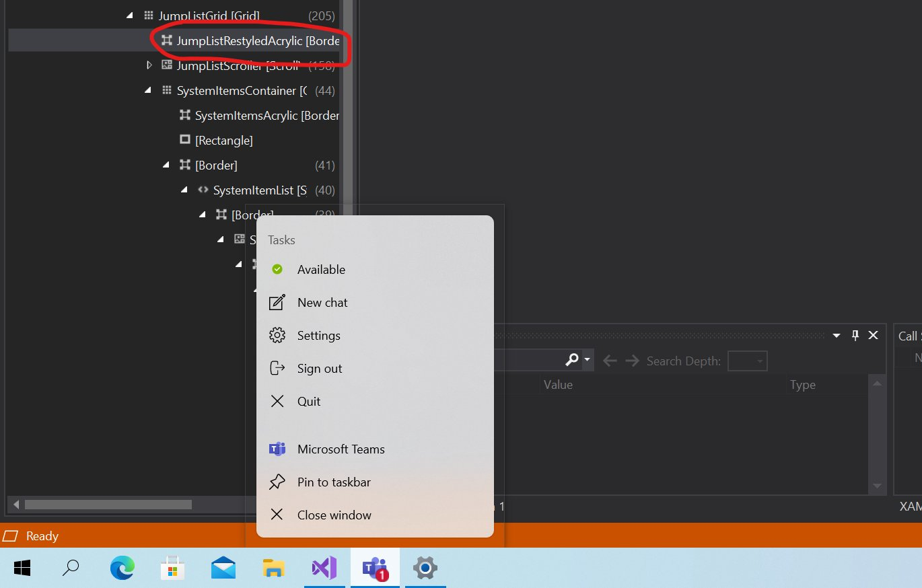This screenshot has height=588, width=922.
Task: Open Microsoft Edge from the taskbar
Action: 122,569
